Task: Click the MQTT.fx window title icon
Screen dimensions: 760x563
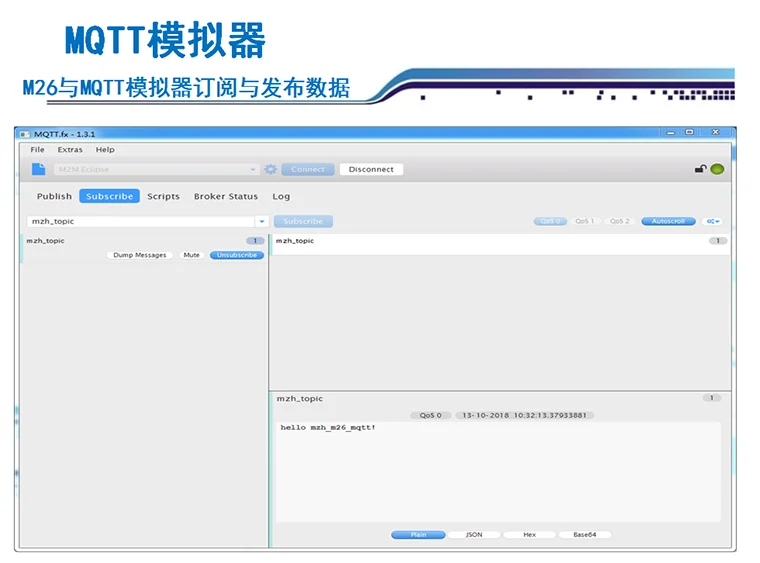Action: pyautogui.click(x=25, y=134)
